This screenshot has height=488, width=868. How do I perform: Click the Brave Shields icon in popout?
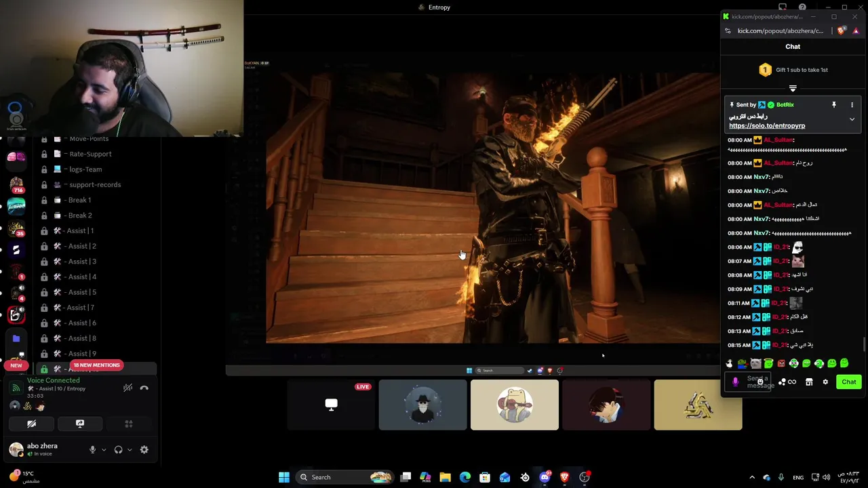coord(842,30)
